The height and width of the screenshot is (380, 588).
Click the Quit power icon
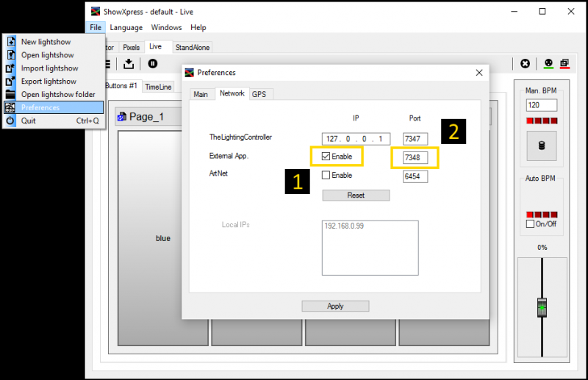tap(10, 121)
